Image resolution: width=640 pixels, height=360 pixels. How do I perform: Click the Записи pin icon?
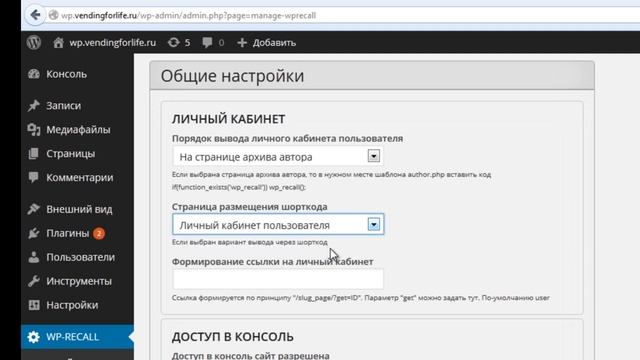pyautogui.click(x=34, y=105)
